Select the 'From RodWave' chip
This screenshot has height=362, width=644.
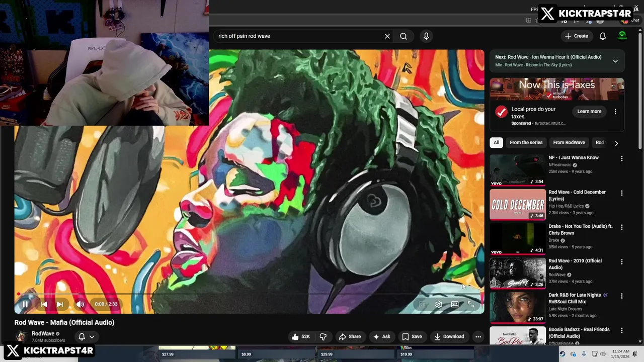pyautogui.click(x=569, y=143)
